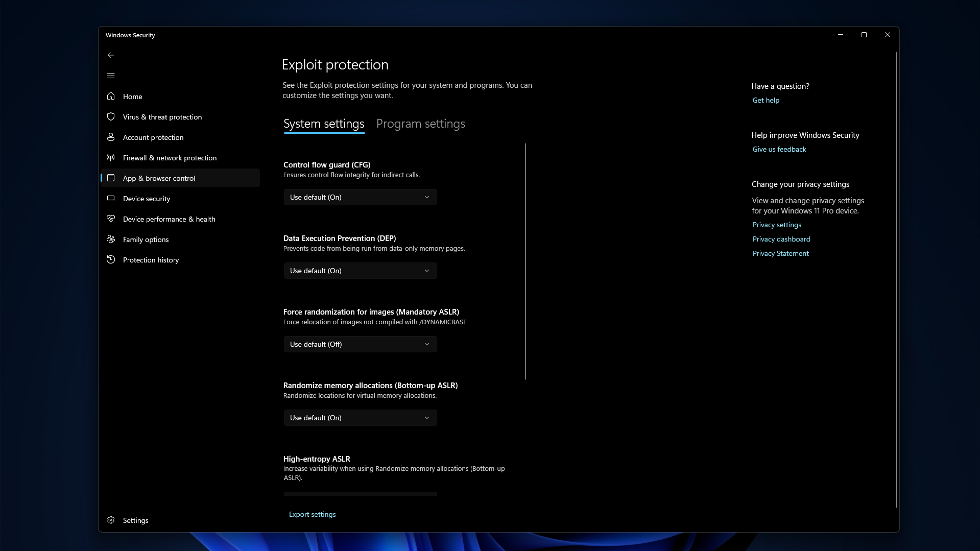The width and height of the screenshot is (980, 551).
Task: Click the App & browser control window icon
Action: (111, 178)
